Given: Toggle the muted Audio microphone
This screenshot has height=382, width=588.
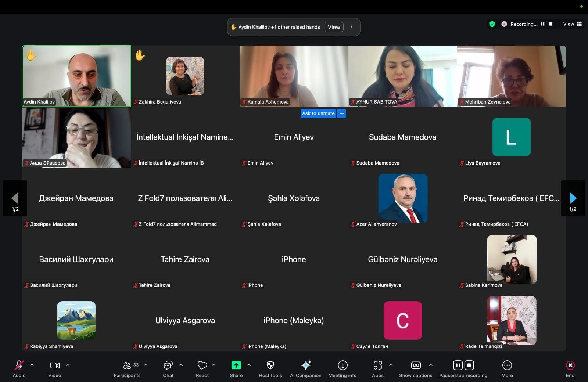Looking at the screenshot, I should pos(19,365).
